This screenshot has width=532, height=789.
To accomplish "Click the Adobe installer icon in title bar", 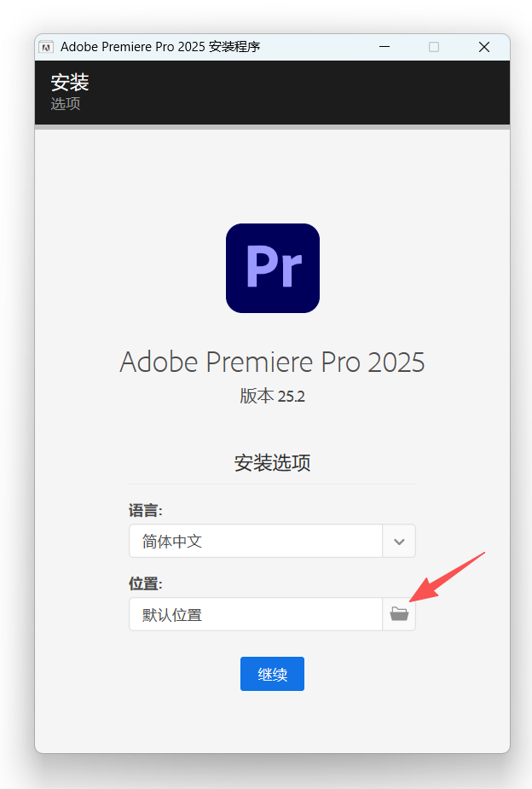I will click(46, 47).
